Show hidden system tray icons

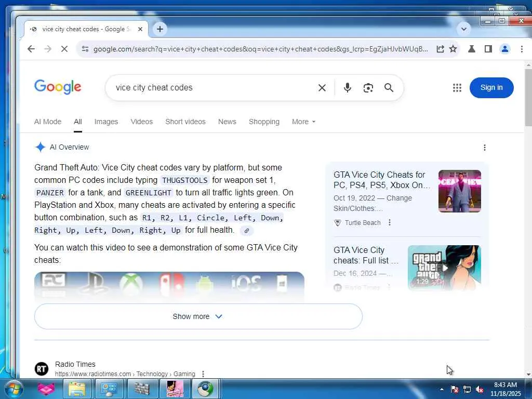click(x=442, y=389)
